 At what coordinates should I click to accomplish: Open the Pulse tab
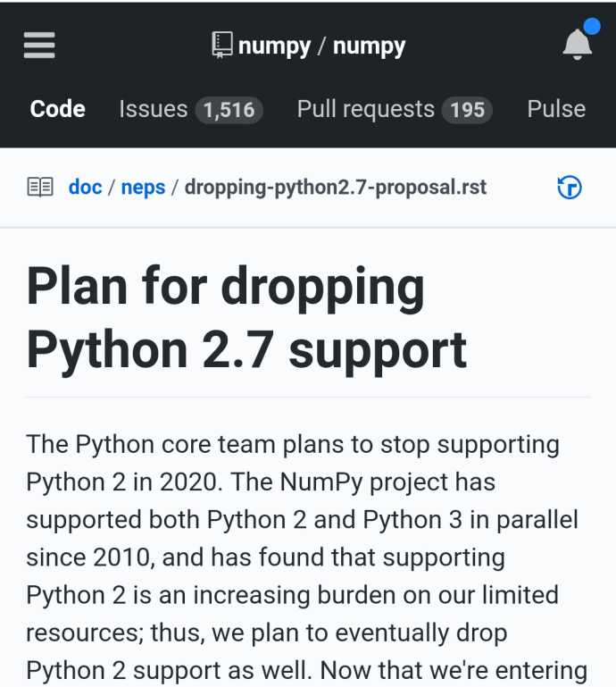tap(556, 109)
